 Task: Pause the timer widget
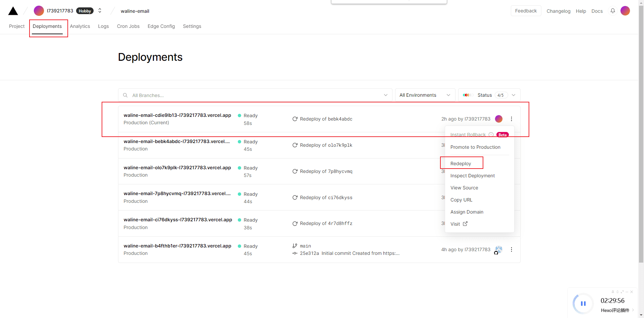(583, 304)
